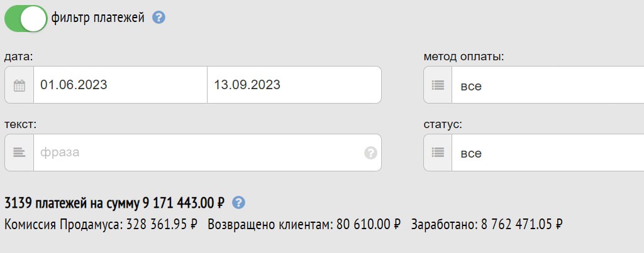Screen dimensions: 644x253
Task: Select the end date 13.09.2023 field
Action: point(294,85)
